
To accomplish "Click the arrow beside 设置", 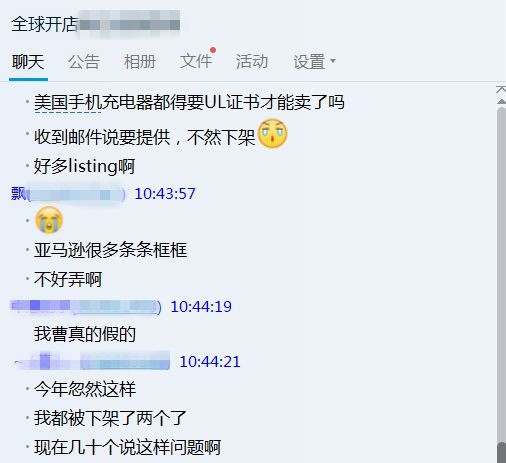I will 332,61.
